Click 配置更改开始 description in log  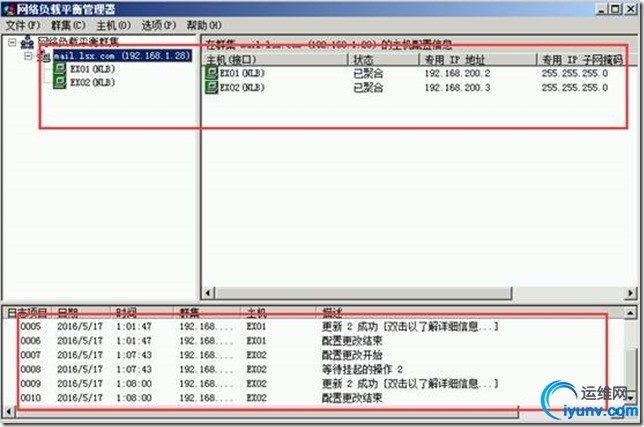click(x=352, y=355)
